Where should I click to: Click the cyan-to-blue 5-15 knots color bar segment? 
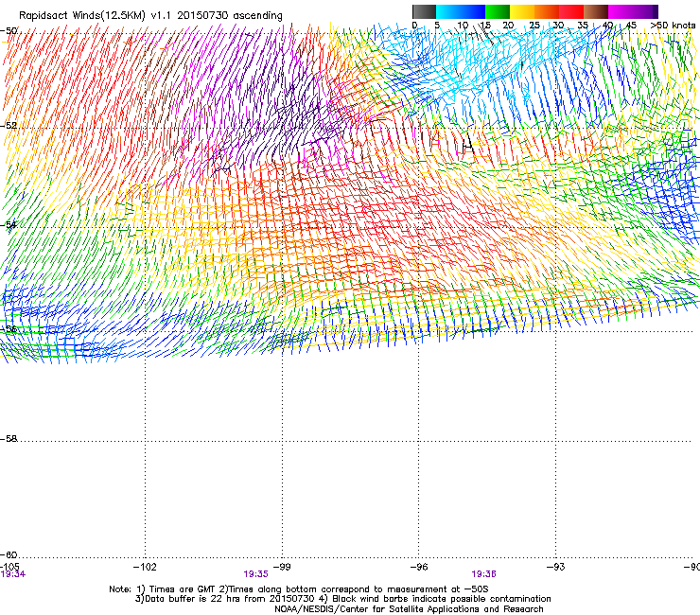coord(461,11)
